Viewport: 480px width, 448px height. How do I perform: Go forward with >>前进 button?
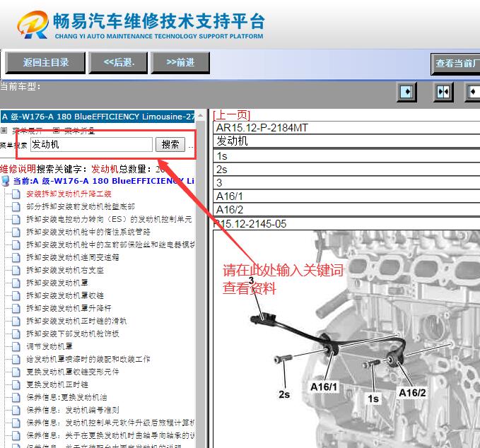coord(180,63)
